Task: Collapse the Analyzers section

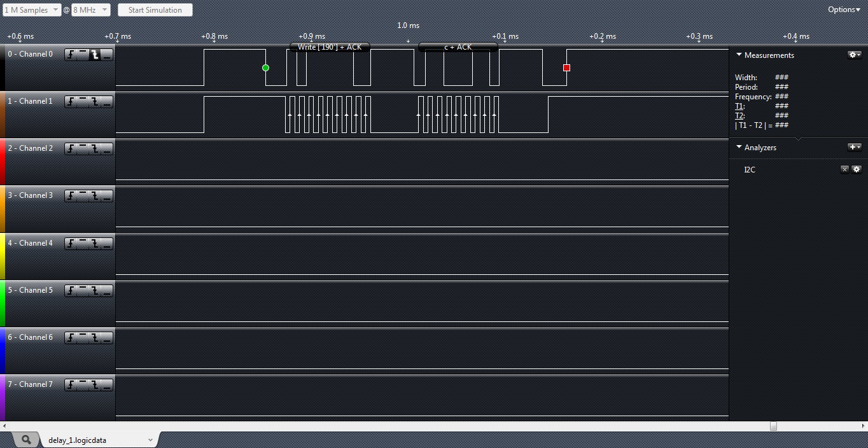Action: point(739,147)
